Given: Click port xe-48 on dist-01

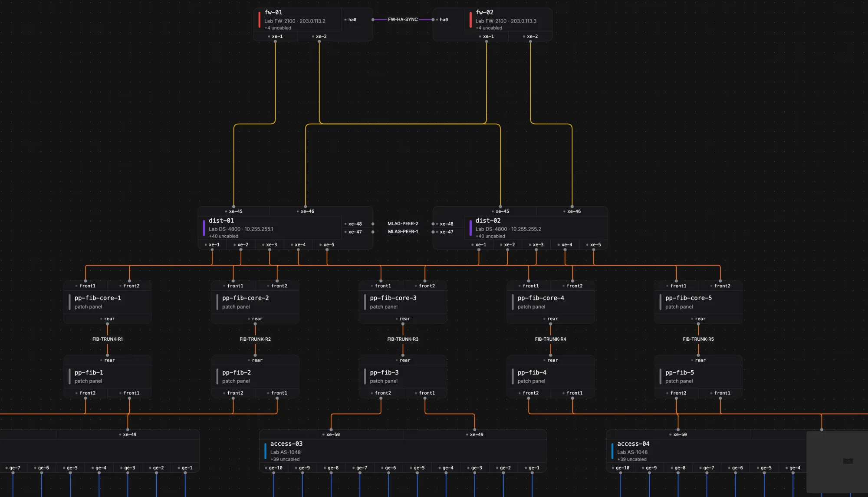Looking at the screenshot, I should (x=353, y=224).
